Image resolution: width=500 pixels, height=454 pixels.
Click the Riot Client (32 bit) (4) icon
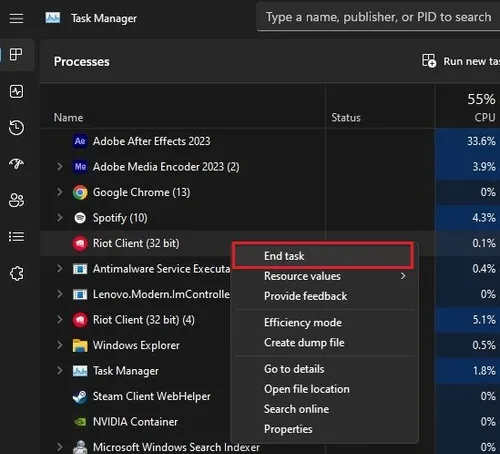[80, 320]
